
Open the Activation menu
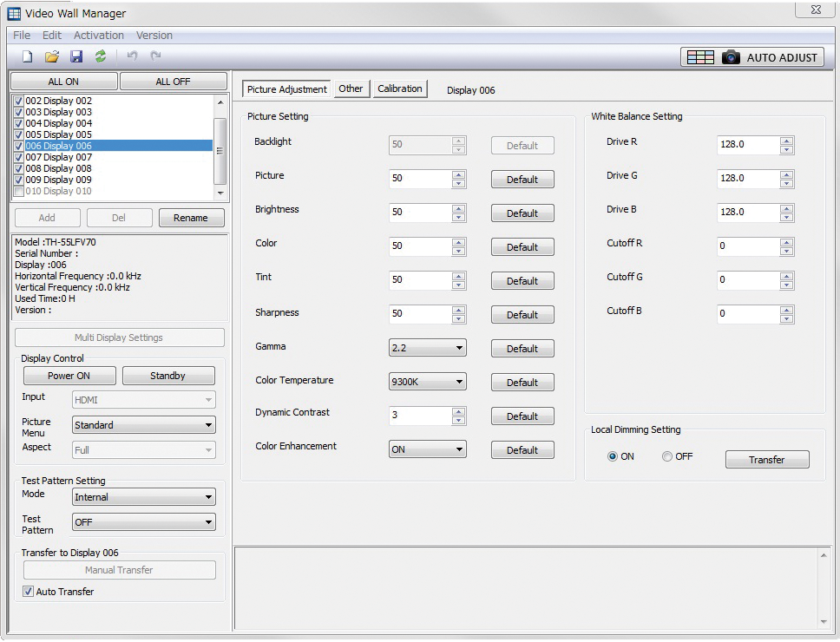coord(98,36)
